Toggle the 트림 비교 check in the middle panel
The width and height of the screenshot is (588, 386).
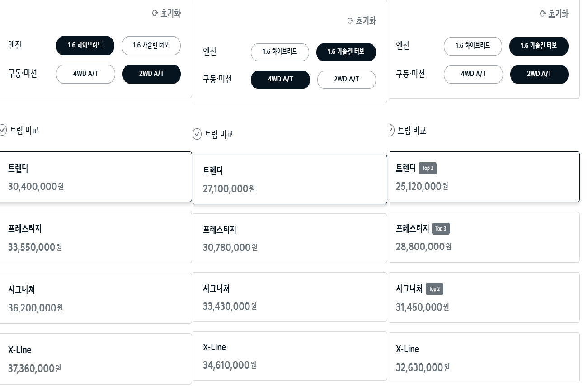(x=197, y=134)
